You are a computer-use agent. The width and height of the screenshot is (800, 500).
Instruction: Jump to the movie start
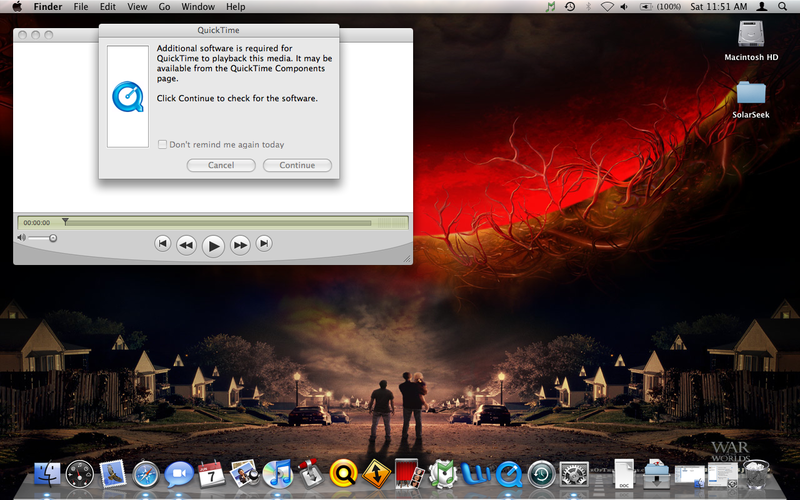(162, 243)
